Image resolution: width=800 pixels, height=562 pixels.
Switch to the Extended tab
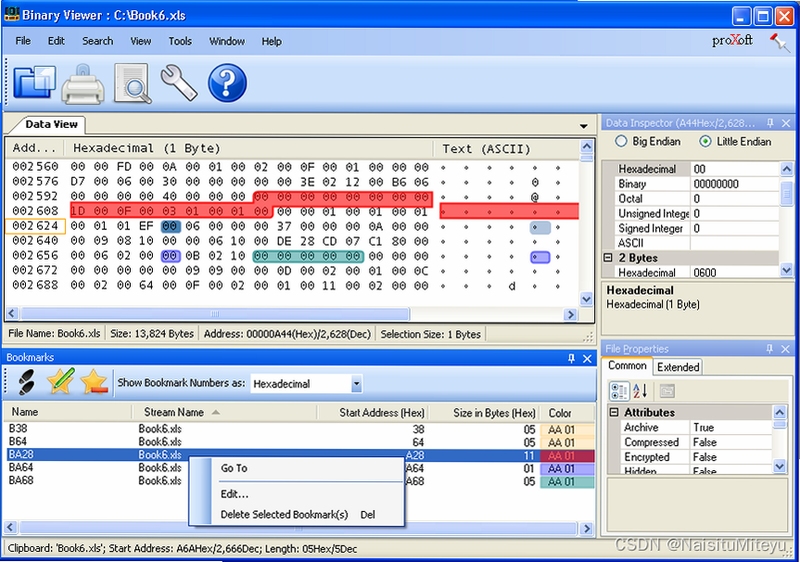[678, 367]
